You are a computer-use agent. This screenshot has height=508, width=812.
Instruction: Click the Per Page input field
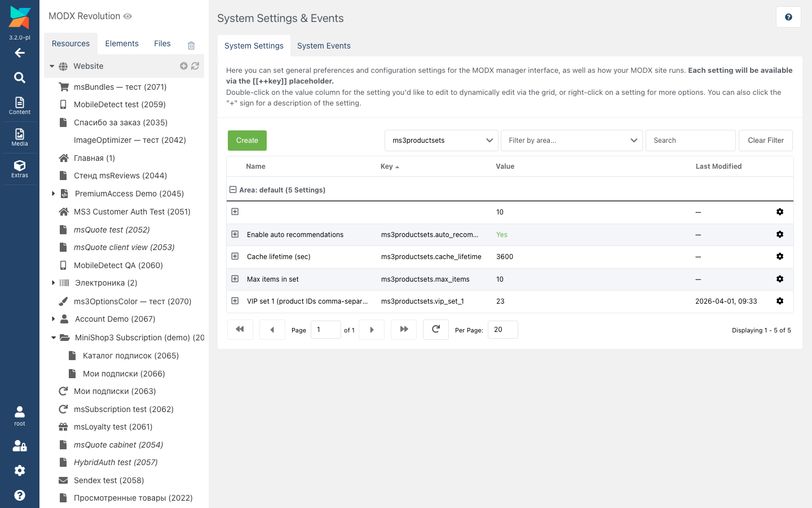point(503,330)
